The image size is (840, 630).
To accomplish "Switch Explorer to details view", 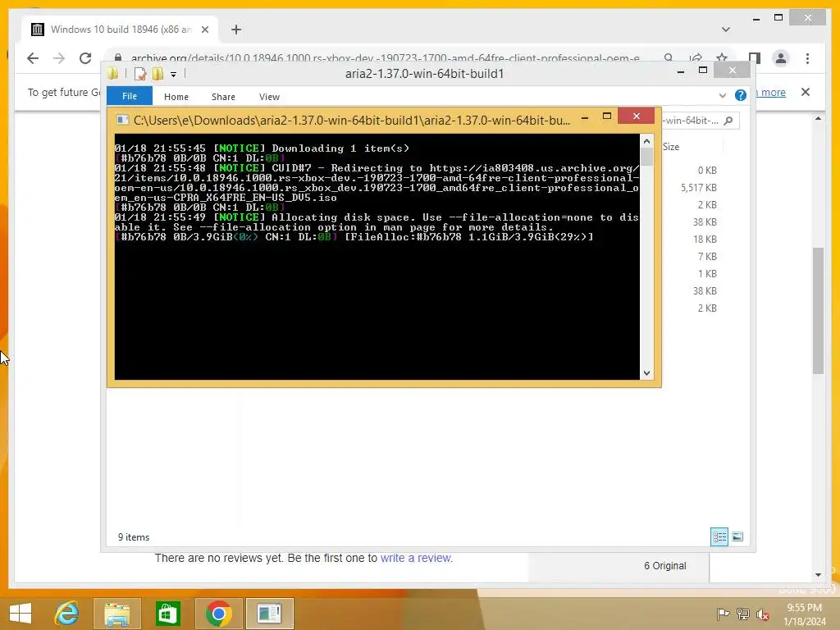I will point(719,536).
